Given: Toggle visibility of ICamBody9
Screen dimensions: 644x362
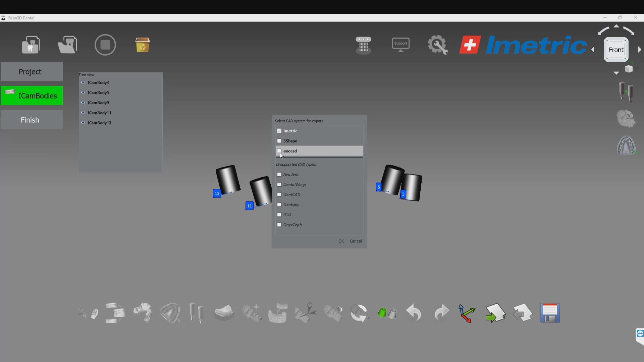Looking at the screenshot, I should click(83, 103).
